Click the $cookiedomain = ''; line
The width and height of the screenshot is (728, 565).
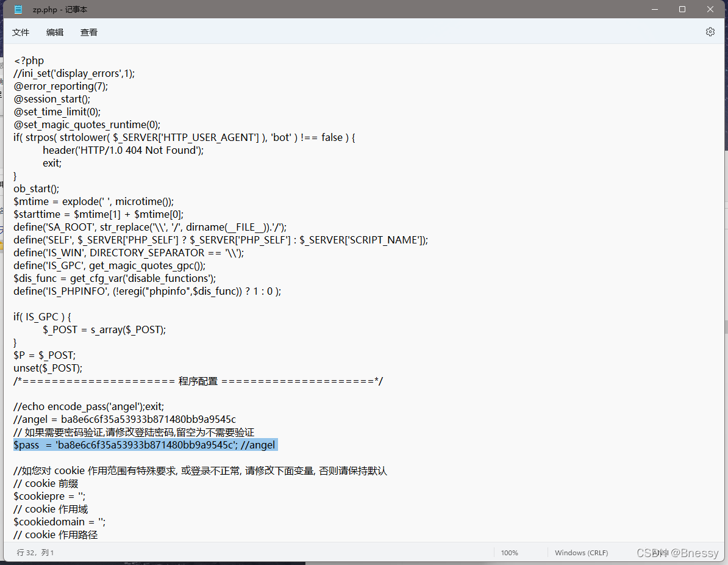pyautogui.click(x=59, y=522)
